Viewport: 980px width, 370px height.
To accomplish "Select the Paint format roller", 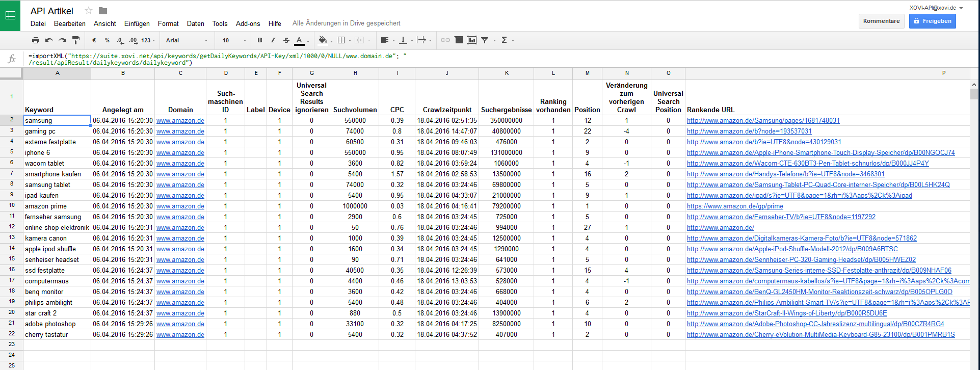I will pos(76,40).
